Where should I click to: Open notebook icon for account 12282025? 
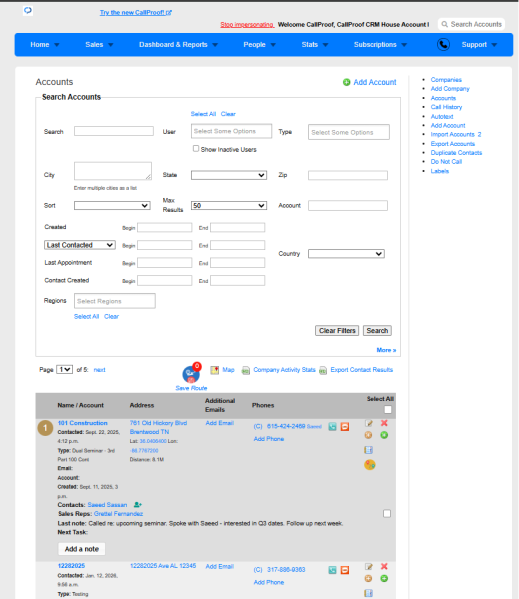click(369, 593)
